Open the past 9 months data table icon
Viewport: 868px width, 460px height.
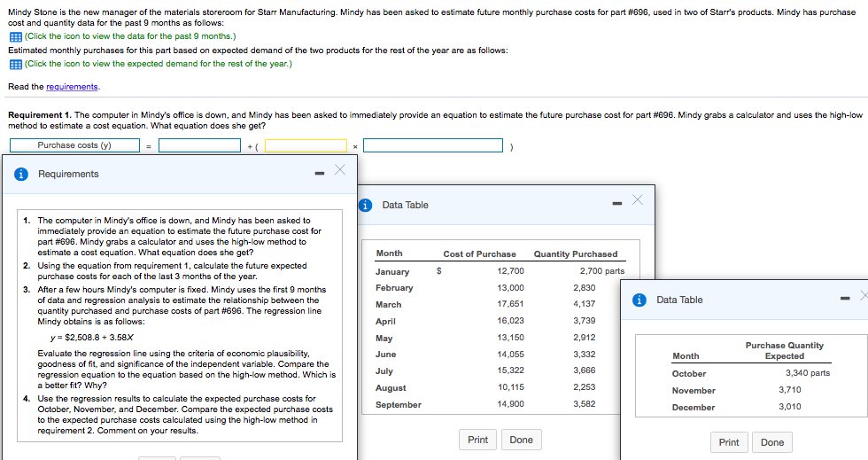point(16,36)
